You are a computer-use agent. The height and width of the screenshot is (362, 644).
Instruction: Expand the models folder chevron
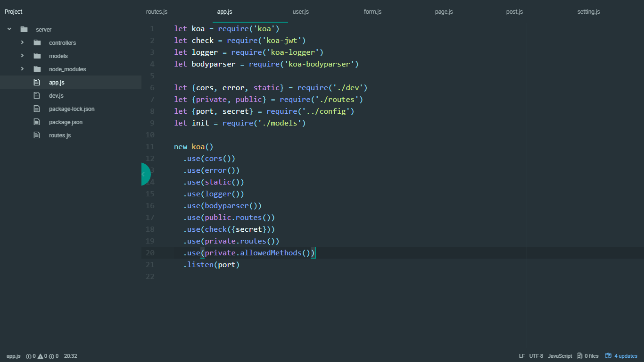pos(22,56)
